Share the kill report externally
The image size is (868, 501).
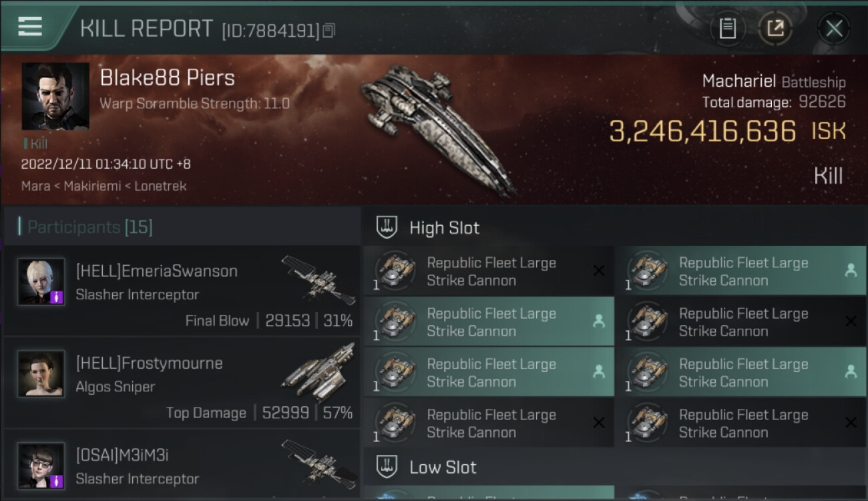(x=775, y=29)
